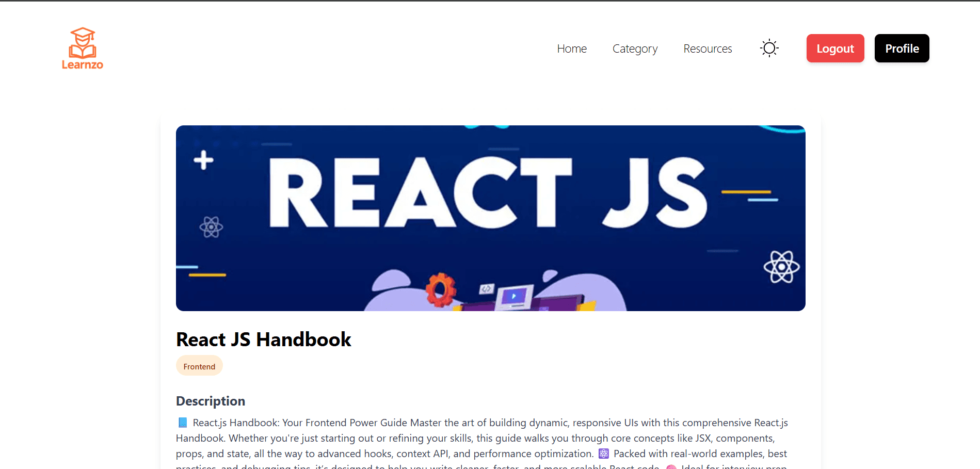Viewport: 980px width, 469px height.
Task: Select the Frontend category badge
Action: pyautogui.click(x=199, y=366)
